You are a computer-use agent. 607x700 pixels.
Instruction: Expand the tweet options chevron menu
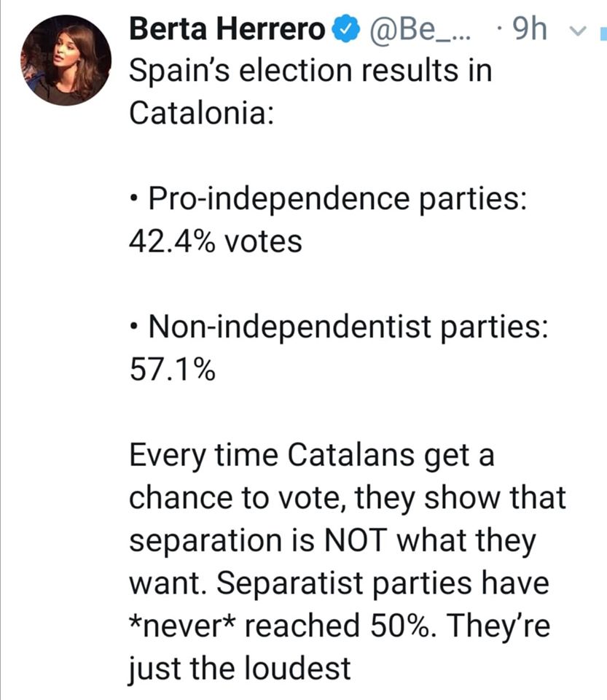578,31
